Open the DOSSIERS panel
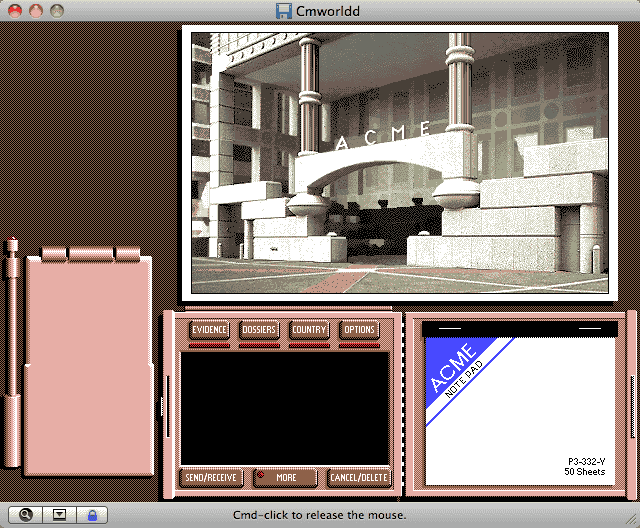This screenshot has width=640, height=528. tap(259, 330)
